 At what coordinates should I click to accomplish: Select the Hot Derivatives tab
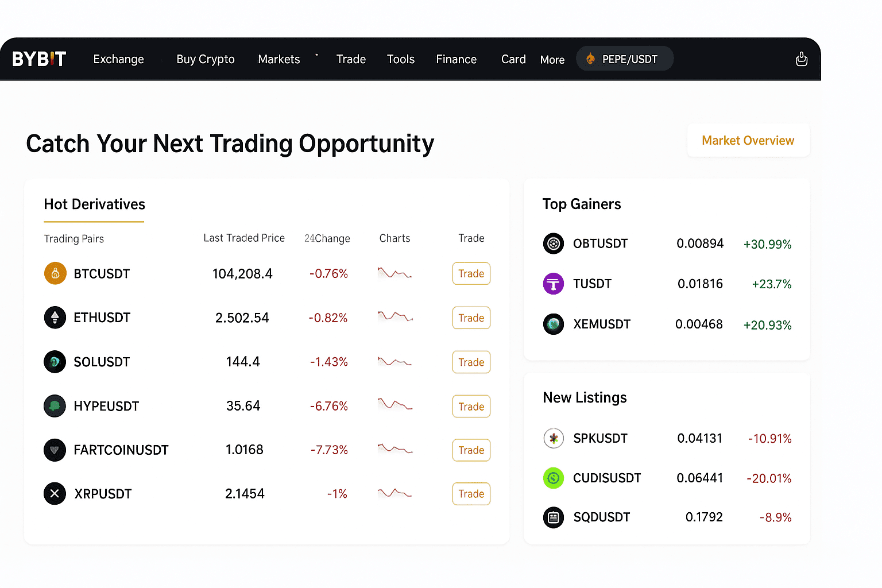pyautogui.click(x=95, y=204)
